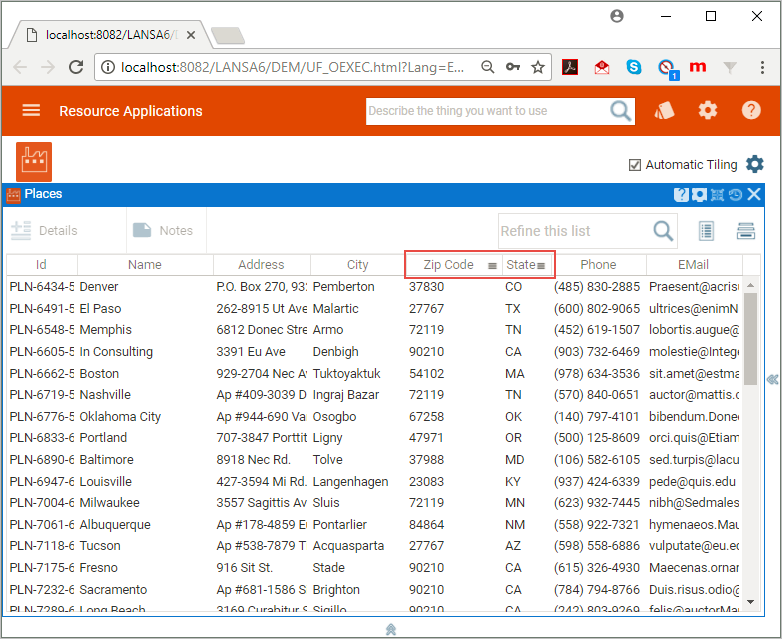Bookmark this page with the star
Image resolution: width=782 pixels, height=639 pixels.
[x=538, y=67]
